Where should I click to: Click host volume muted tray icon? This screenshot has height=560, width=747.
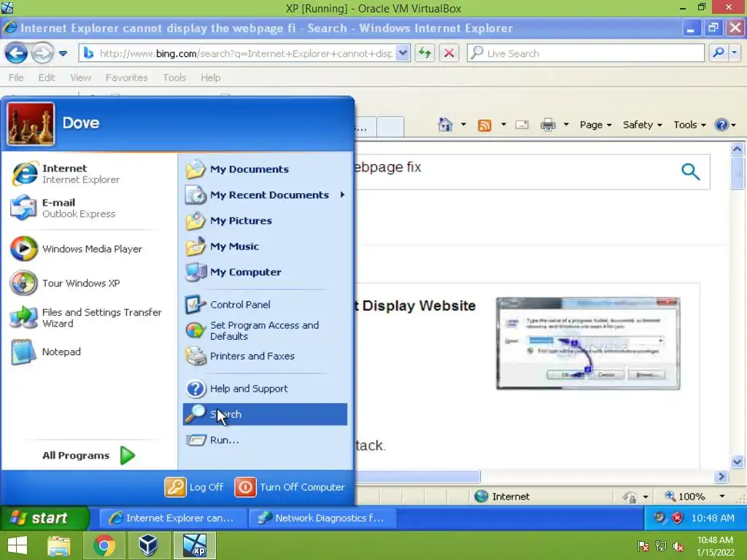[x=678, y=547]
